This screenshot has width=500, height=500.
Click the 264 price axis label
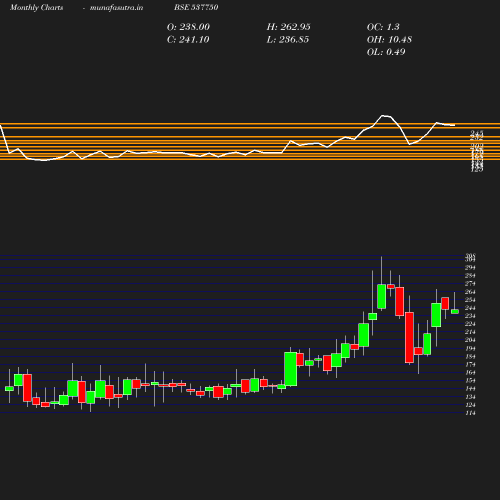(x=470, y=292)
